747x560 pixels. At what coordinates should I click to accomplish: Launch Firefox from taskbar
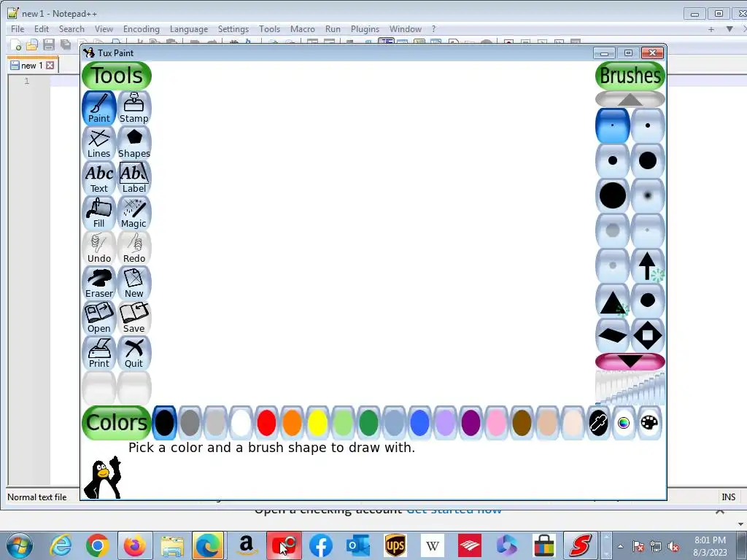[135, 545]
